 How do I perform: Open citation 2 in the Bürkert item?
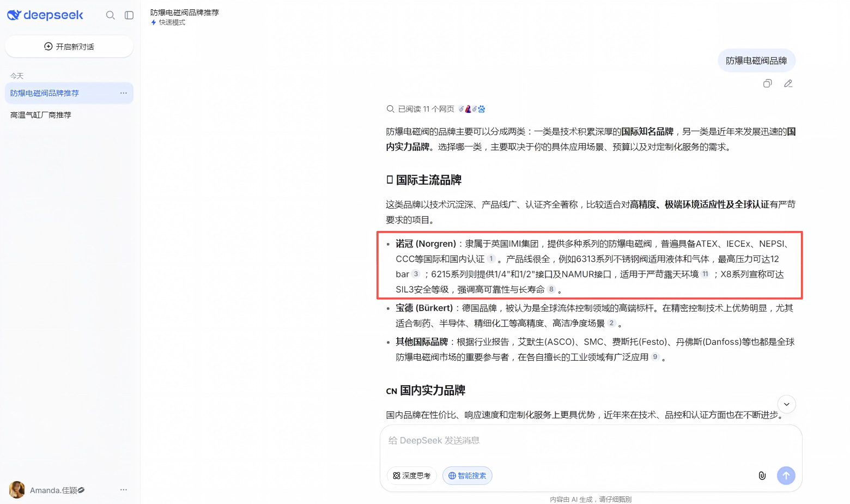611,323
